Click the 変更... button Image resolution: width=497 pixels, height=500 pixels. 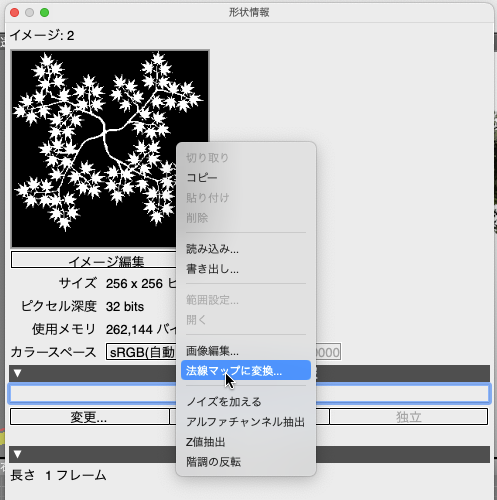point(89,417)
